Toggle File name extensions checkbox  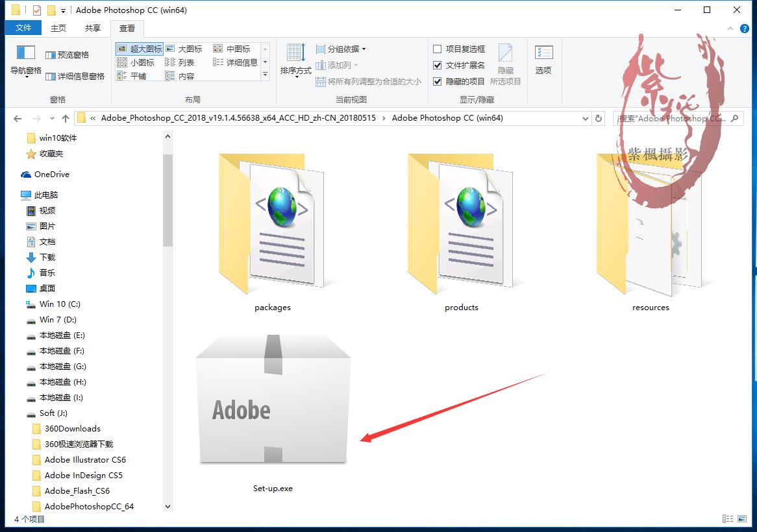pyautogui.click(x=458, y=65)
